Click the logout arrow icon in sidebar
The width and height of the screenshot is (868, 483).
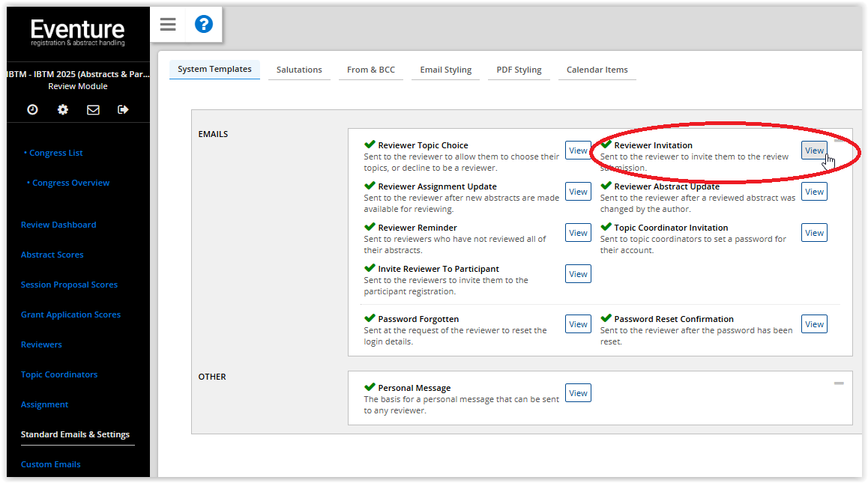pyautogui.click(x=124, y=109)
